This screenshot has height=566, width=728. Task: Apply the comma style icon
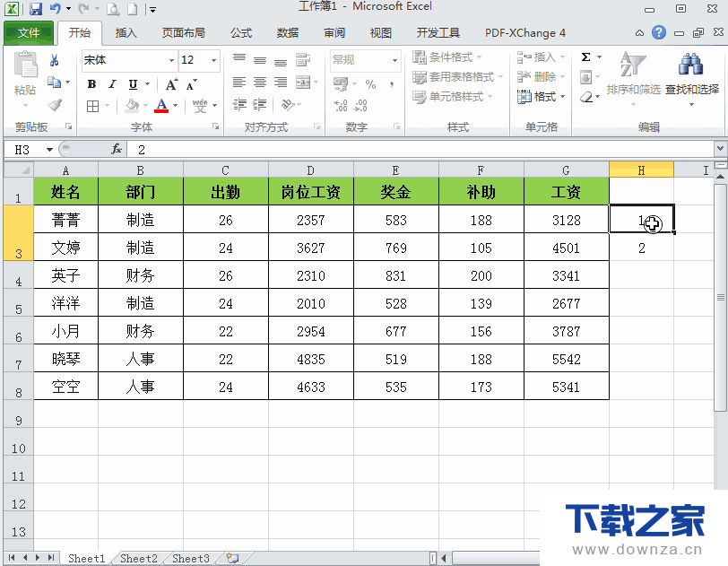392,84
